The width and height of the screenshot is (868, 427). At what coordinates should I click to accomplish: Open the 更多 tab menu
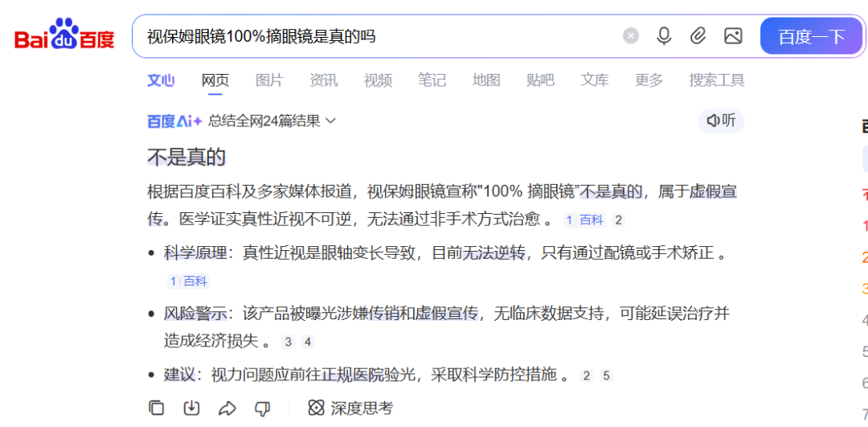point(649,80)
